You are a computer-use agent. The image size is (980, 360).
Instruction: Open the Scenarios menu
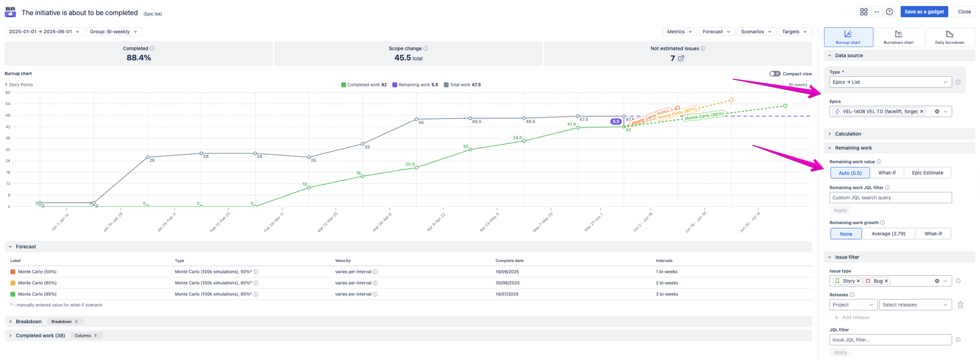[756, 32]
